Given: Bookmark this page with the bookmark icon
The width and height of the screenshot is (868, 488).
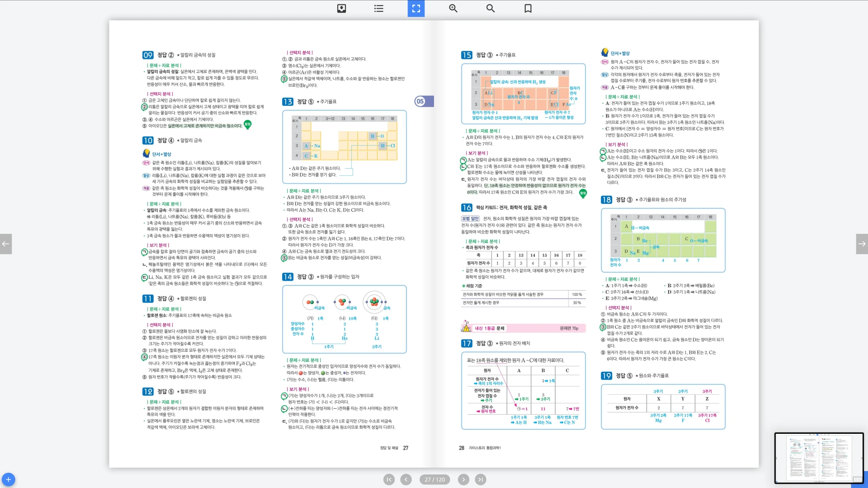Looking at the screenshot, I should 528,8.
